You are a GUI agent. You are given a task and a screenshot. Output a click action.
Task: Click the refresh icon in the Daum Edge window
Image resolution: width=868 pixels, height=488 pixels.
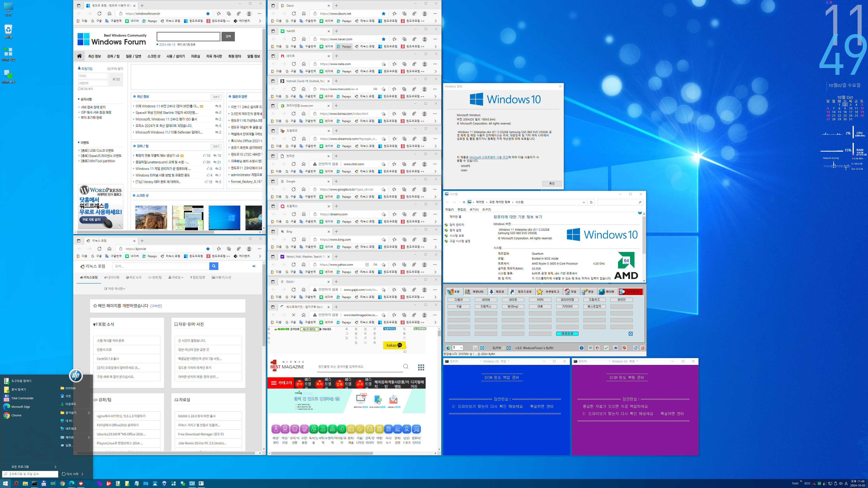tap(294, 14)
